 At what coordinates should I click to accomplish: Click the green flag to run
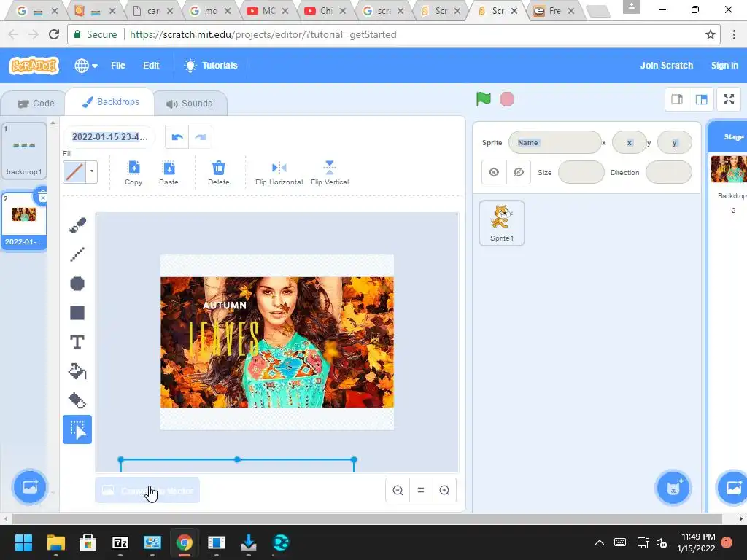point(484,99)
